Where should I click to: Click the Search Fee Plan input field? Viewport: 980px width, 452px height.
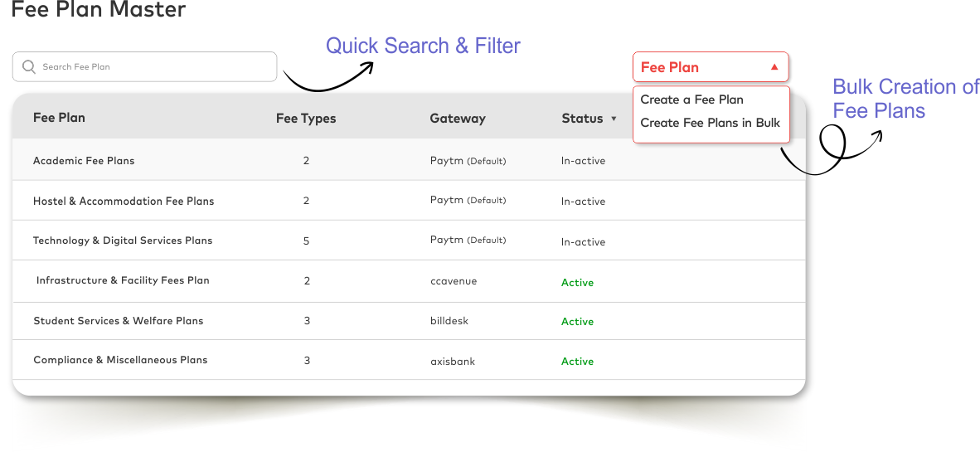point(149,67)
